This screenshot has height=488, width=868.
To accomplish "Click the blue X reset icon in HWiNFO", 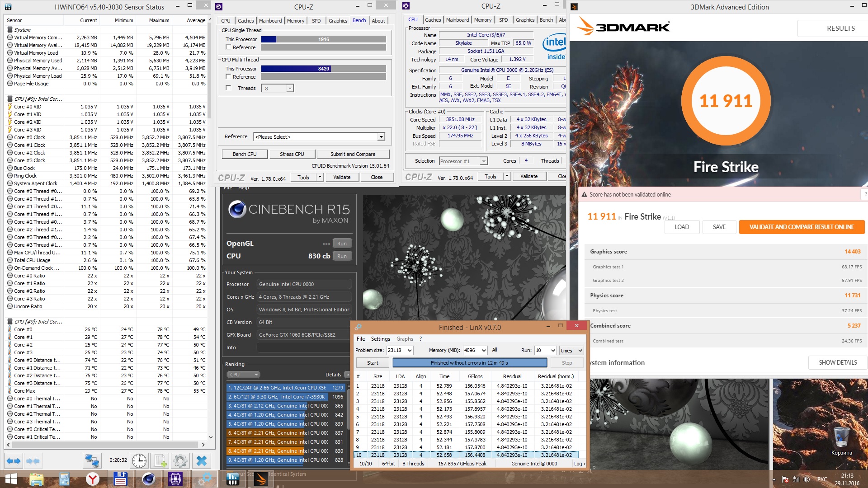I will click(202, 461).
